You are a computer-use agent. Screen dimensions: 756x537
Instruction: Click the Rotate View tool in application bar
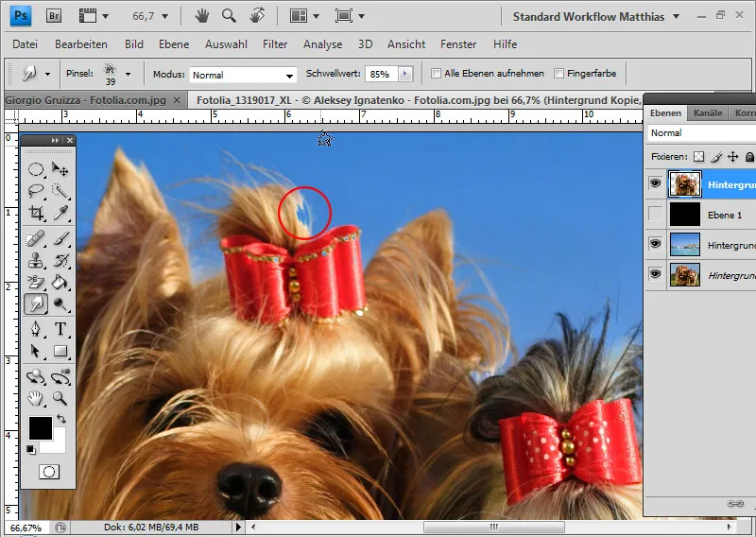click(257, 16)
